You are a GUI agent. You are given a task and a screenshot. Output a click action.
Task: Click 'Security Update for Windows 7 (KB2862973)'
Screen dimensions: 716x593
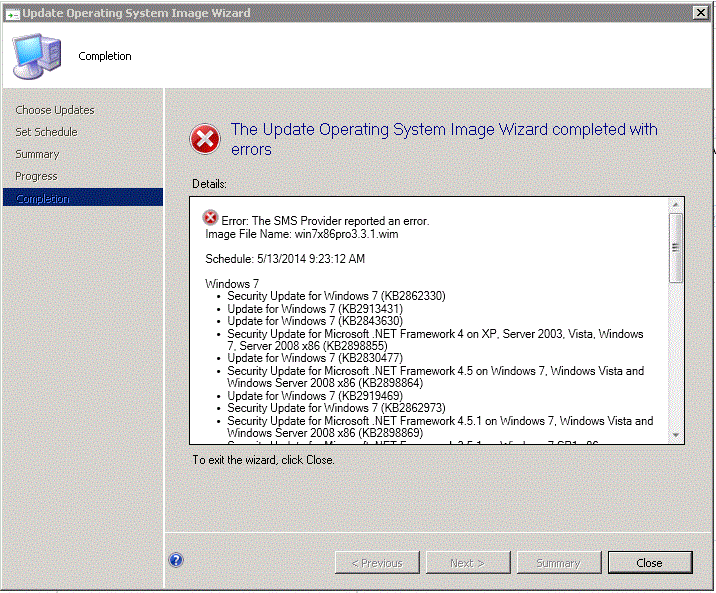336,408
